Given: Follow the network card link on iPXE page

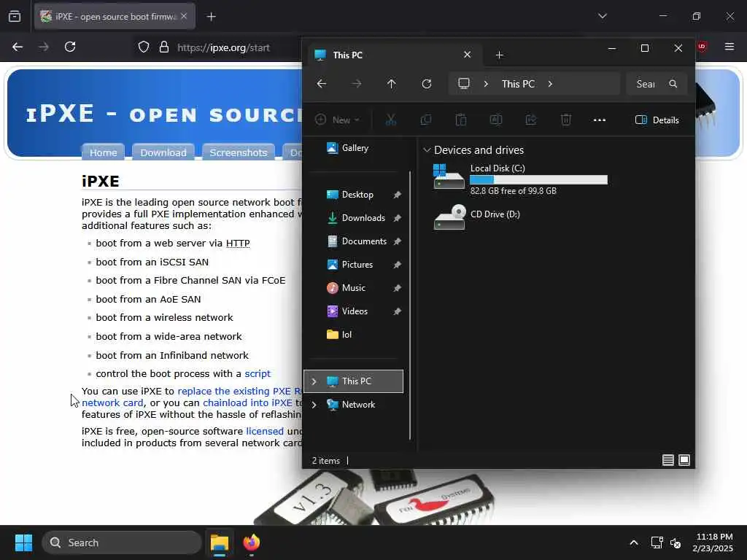Looking at the screenshot, I should (x=112, y=402).
